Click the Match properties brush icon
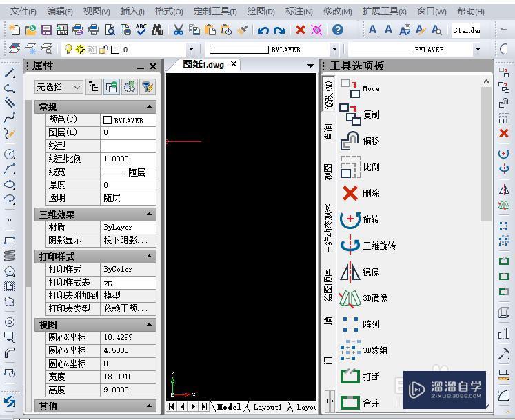515x420 pixels. tap(242, 30)
